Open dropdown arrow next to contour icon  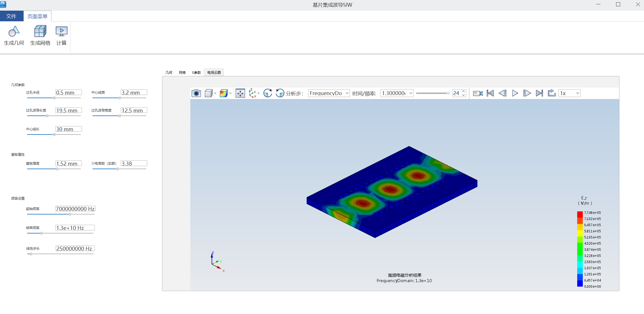(230, 93)
